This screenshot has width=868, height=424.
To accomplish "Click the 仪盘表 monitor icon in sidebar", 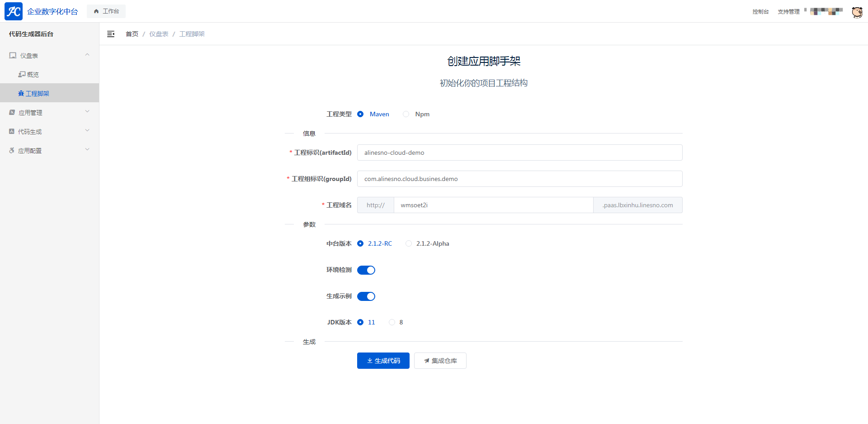I will 13,56.
